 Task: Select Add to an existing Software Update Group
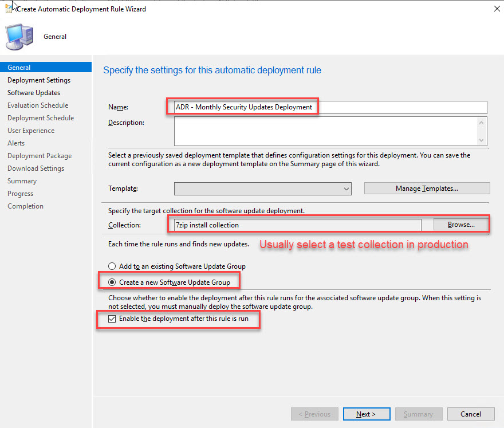112,266
